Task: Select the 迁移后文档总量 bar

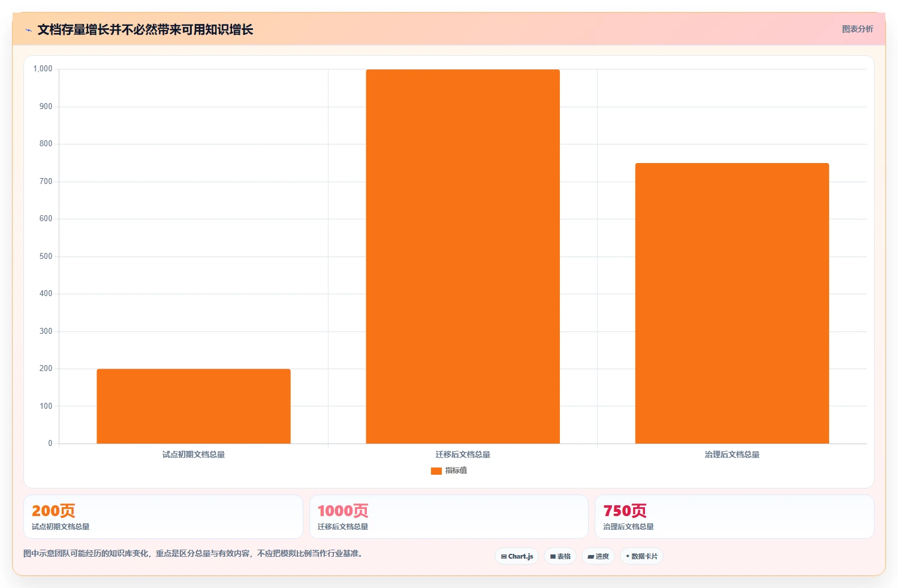Action: (x=463, y=257)
